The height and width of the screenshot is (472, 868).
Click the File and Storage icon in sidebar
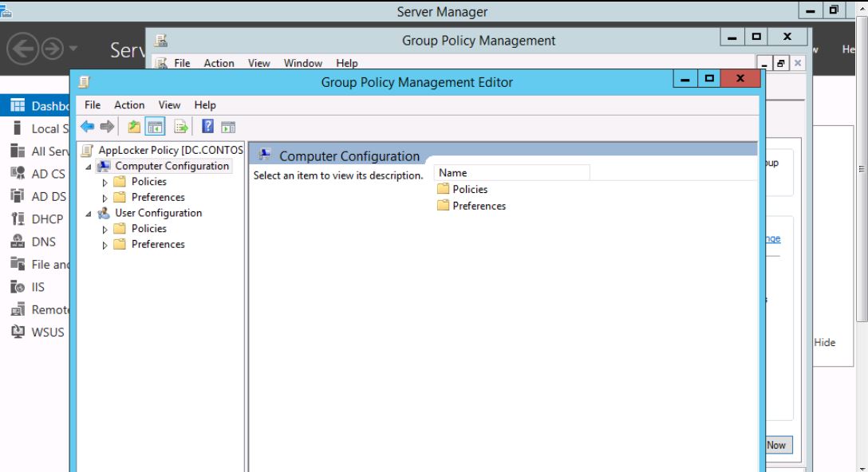coord(18,265)
